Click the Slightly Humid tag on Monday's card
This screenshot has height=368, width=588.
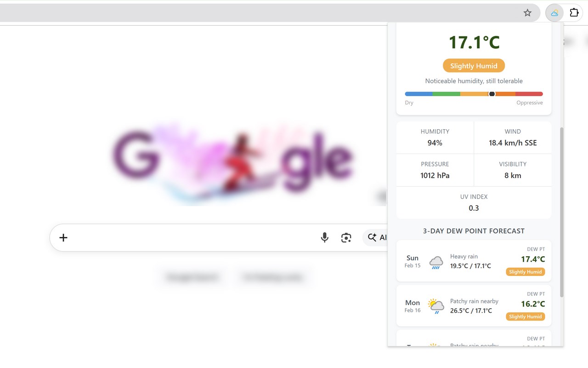pyautogui.click(x=526, y=316)
